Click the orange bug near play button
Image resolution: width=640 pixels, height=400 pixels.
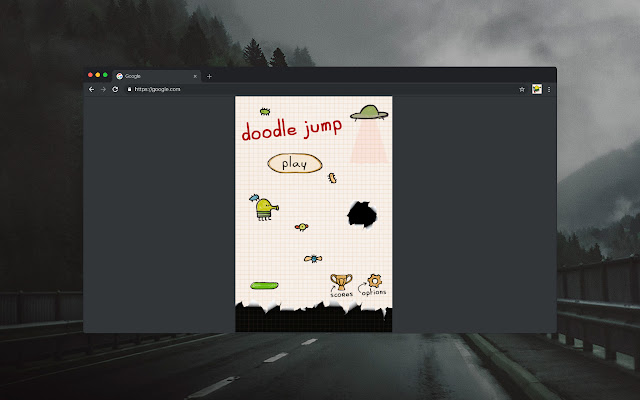tap(333, 178)
